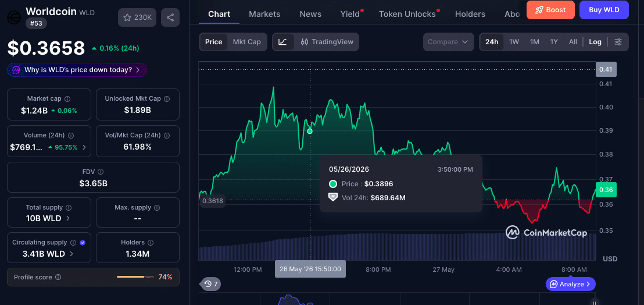
Task: Select the 24h time range
Action: [x=492, y=42]
